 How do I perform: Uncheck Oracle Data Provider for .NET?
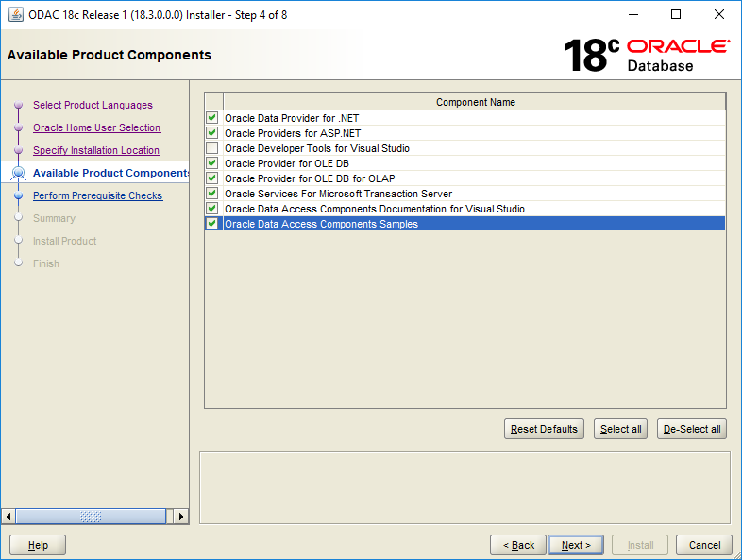pos(212,118)
